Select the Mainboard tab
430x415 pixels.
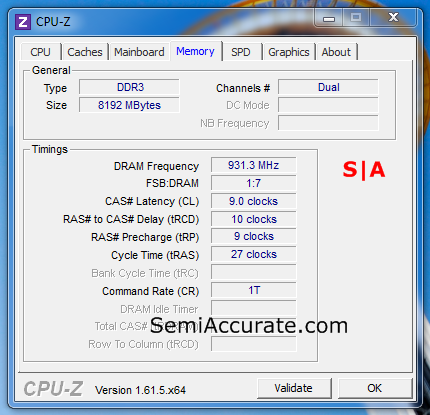[139, 52]
